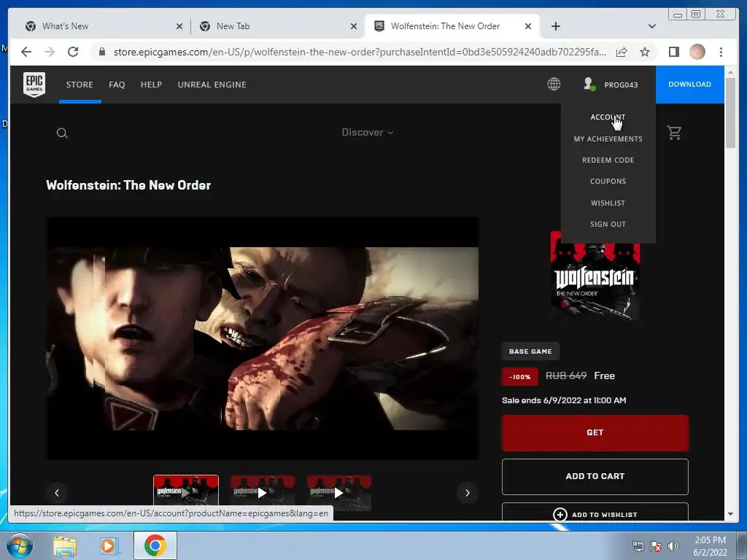747x560 pixels.
Task: Open the tab search chevron in Chrome
Action: (x=652, y=26)
